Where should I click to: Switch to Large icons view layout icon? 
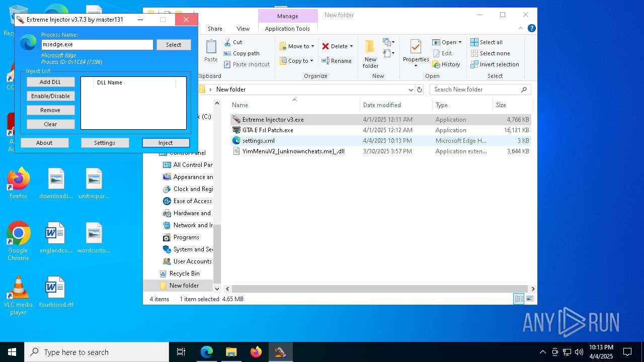pos(529,299)
